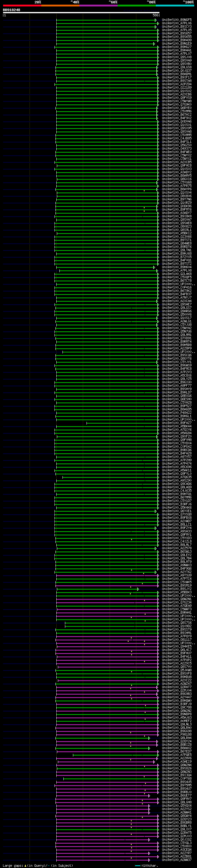197x868 pixels.
Task: Select the UniRef100_B6UET7 hit label
Action: [177, 796]
